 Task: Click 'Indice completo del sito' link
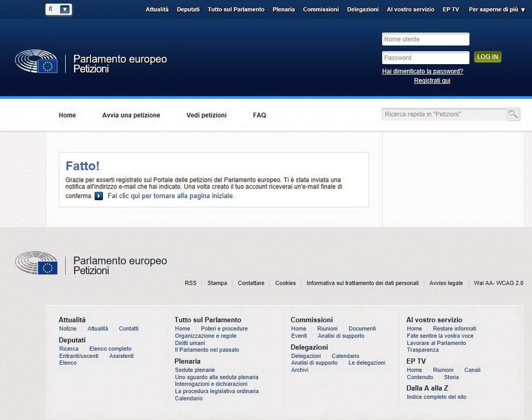point(436,397)
